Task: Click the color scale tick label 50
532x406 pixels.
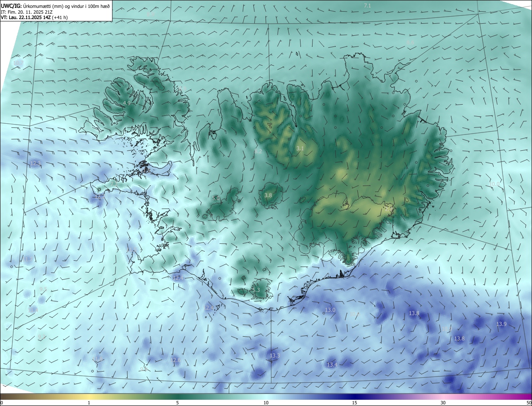Action: pyautogui.click(x=529, y=403)
